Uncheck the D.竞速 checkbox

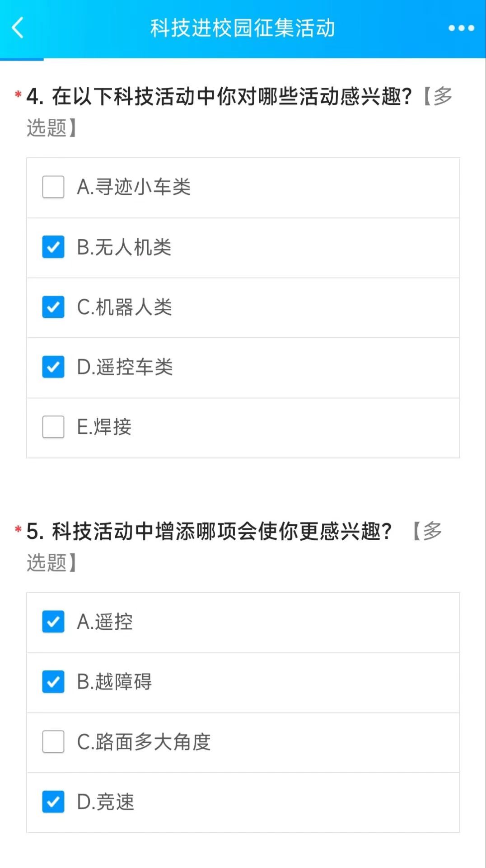pos(53,802)
